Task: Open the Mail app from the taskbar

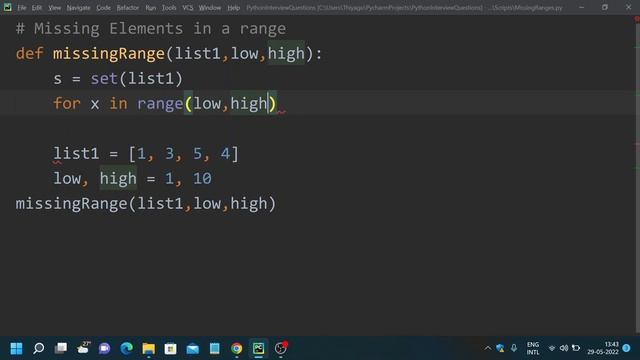Action: [193, 348]
